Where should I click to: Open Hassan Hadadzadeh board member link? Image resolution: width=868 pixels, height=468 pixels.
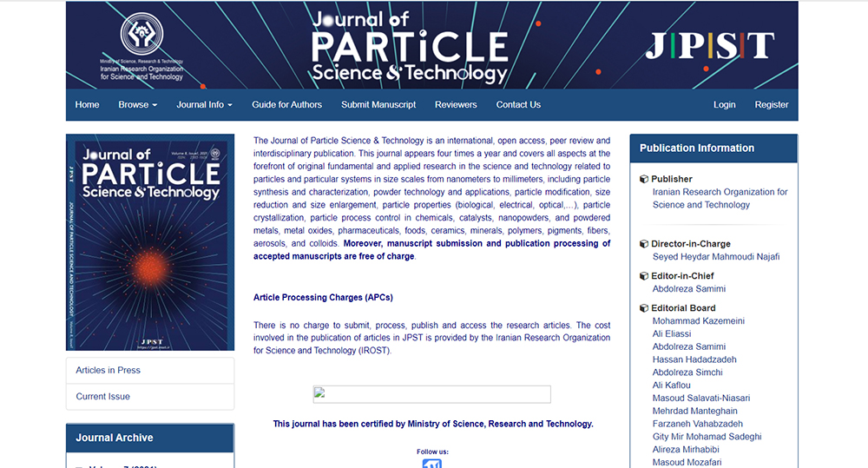pyautogui.click(x=694, y=359)
